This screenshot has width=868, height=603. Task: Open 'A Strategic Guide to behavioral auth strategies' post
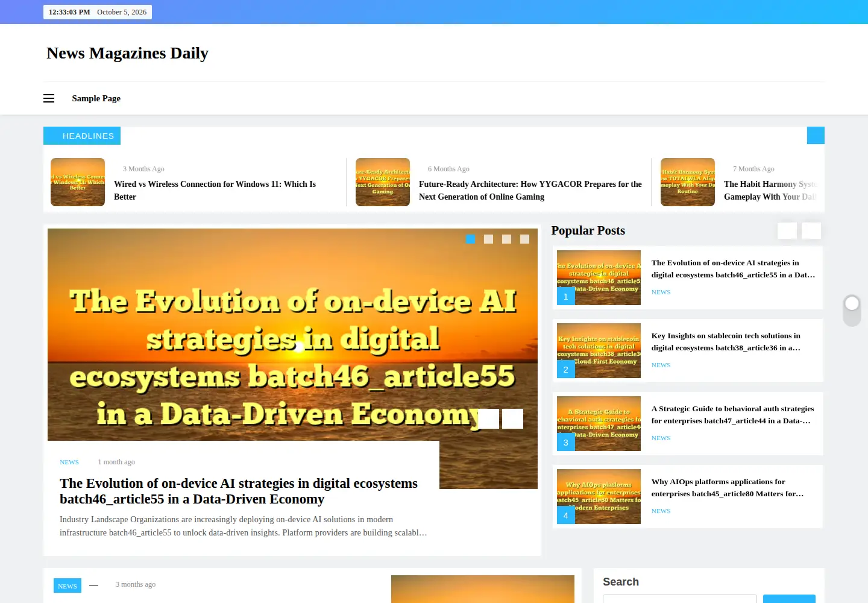732,414
